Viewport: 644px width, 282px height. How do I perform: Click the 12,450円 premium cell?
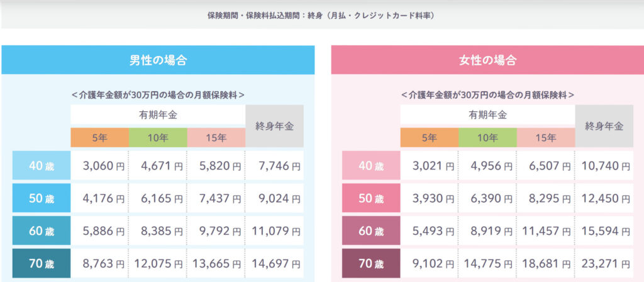tap(604, 199)
